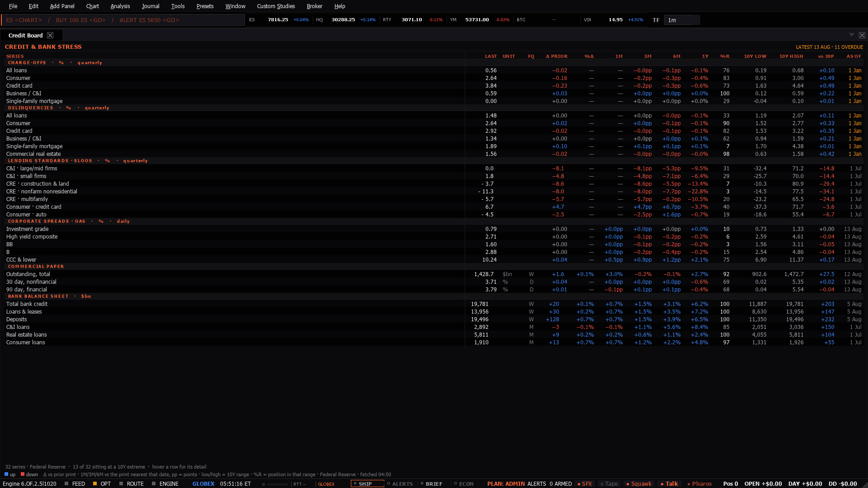
Task: Toggle the Tape audio option
Action: coord(609,483)
